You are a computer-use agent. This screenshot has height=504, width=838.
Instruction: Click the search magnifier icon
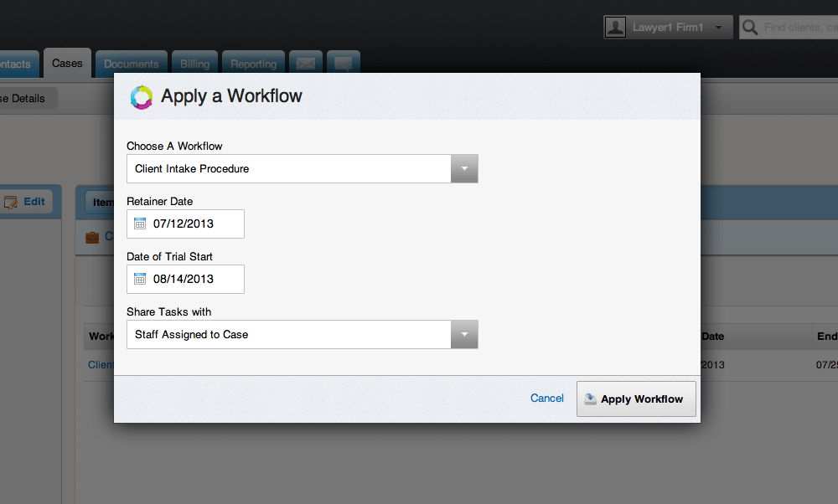(x=750, y=28)
